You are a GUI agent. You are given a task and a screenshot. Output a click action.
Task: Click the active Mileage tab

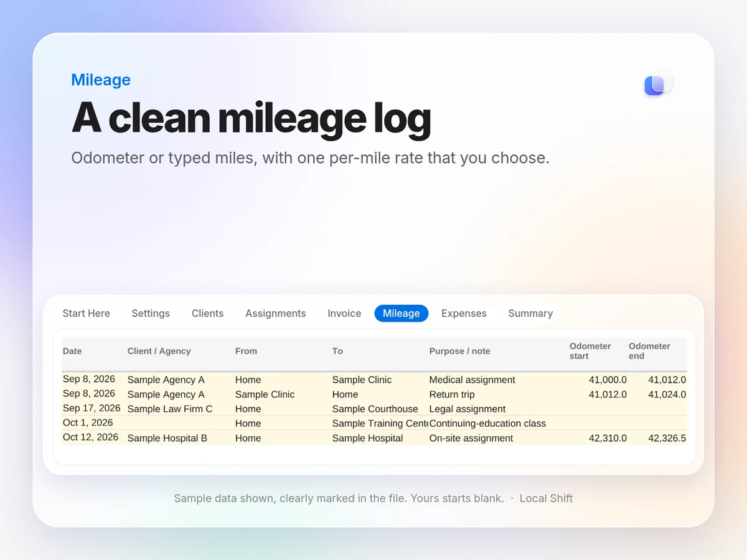(402, 314)
